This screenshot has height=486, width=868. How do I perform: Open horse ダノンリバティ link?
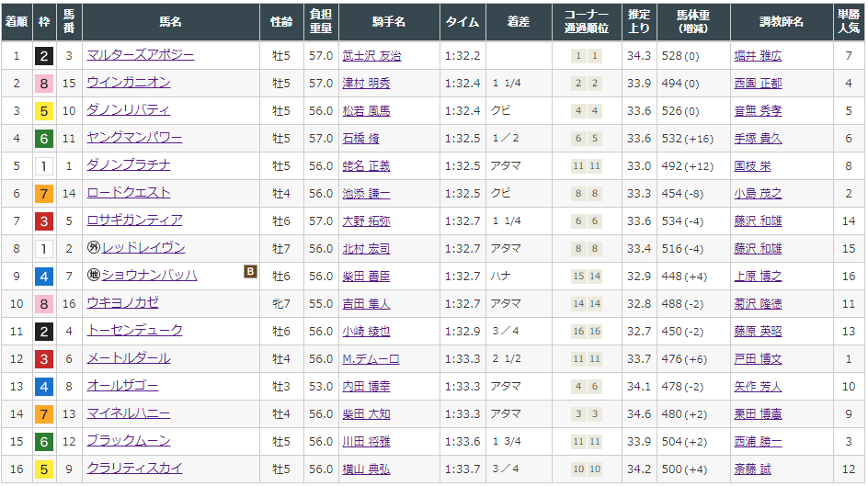coord(129,110)
